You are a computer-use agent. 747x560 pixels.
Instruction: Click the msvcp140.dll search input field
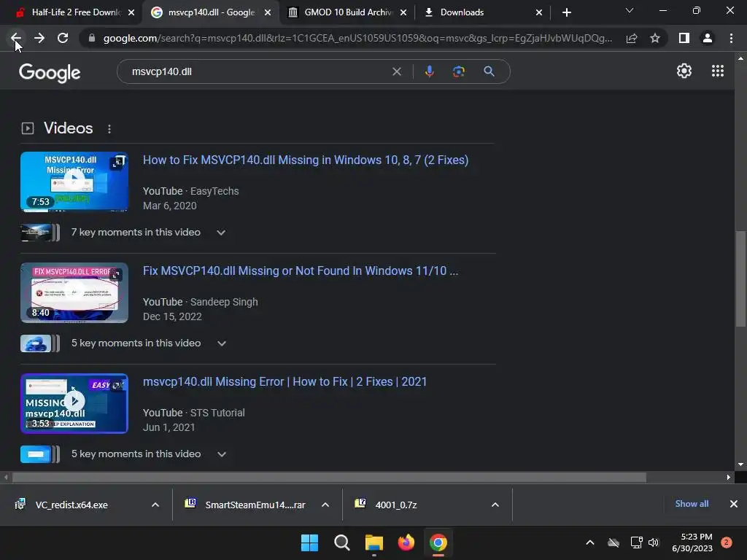[258, 71]
